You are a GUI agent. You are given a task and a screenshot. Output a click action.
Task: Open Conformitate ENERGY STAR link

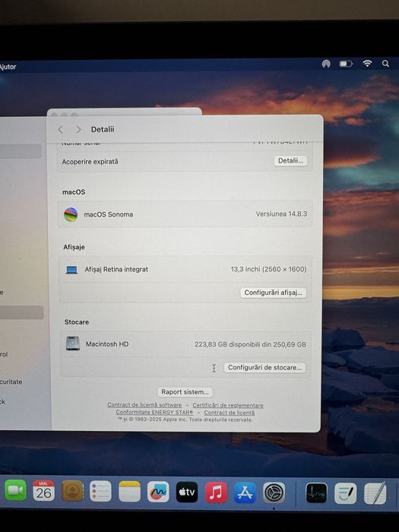(x=154, y=412)
